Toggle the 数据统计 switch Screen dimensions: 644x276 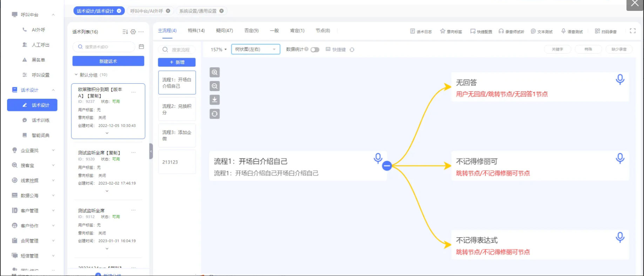pyautogui.click(x=315, y=50)
